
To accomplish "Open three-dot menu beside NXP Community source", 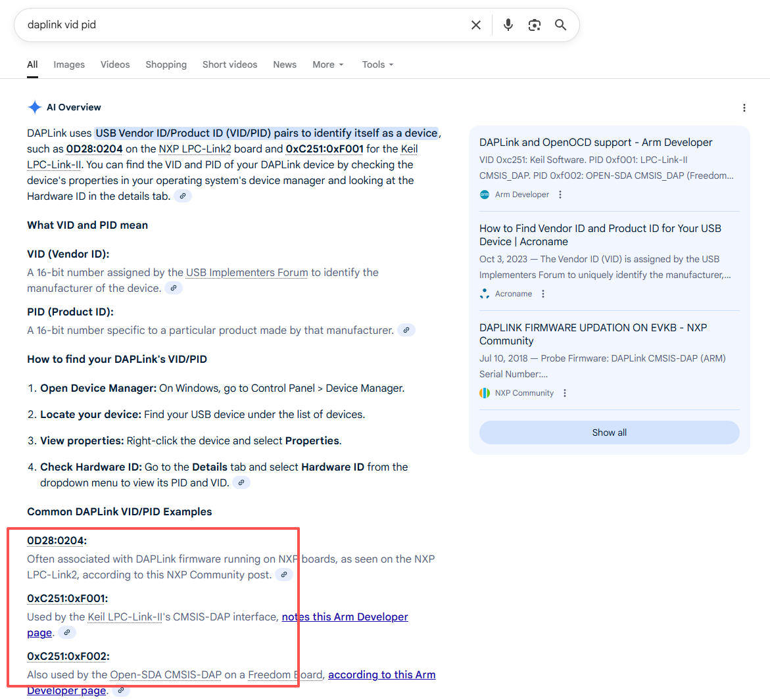I will (565, 393).
